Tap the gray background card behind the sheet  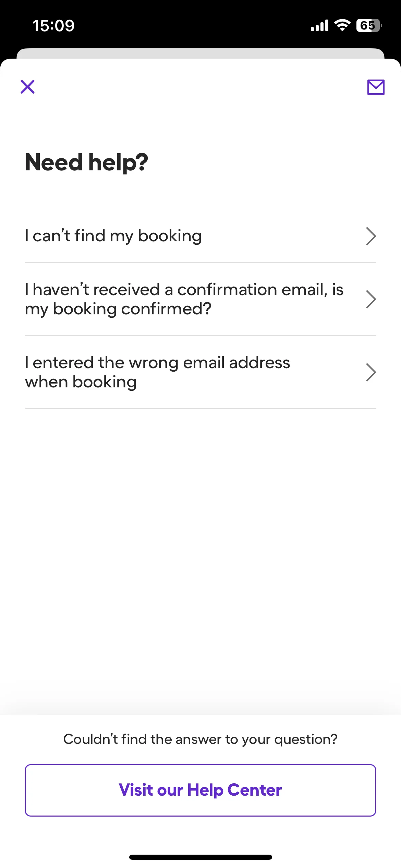200,53
